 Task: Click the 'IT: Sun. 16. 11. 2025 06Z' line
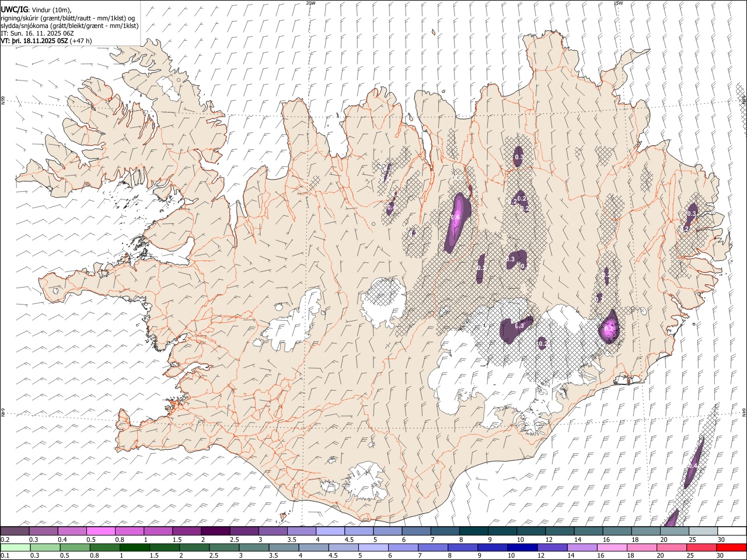tap(37, 33)
